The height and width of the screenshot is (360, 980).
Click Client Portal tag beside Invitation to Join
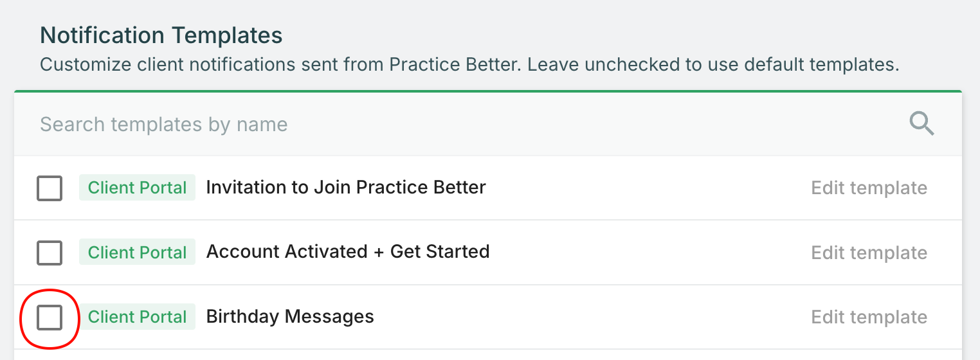137,188
